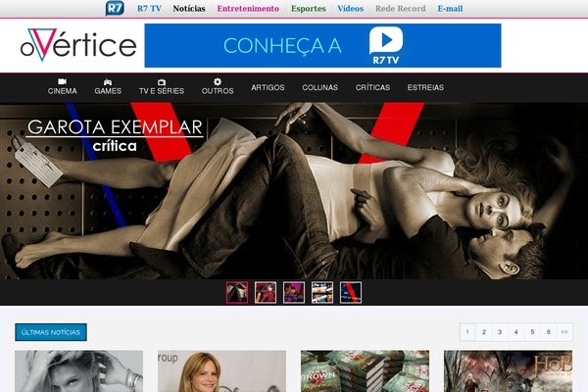Select the fourth slider thumbnail
The image size is (588, 392).
322,293
